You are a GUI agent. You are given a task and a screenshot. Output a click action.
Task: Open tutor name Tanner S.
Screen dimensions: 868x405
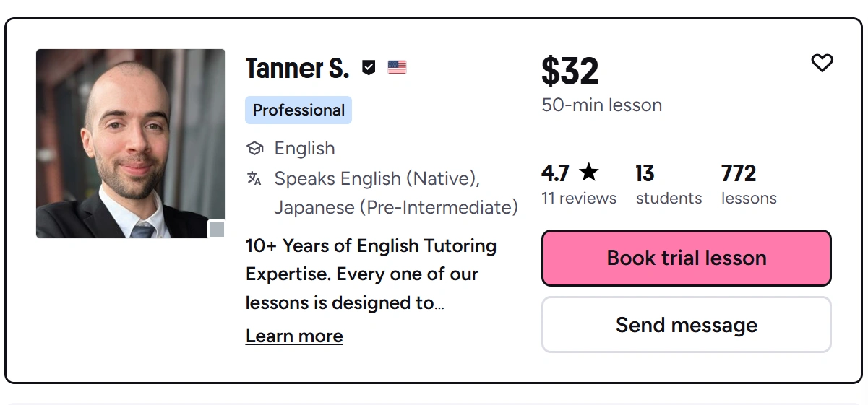coord(297,69)
